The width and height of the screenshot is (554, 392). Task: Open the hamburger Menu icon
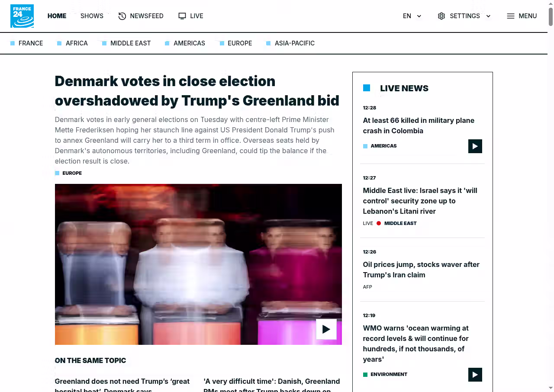point(511,16)
